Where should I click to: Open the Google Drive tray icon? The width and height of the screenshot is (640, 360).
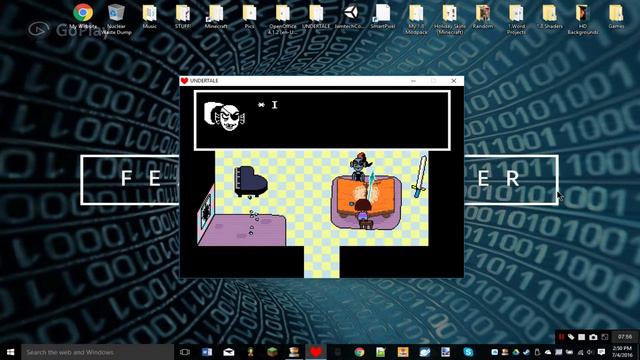click(516, 352)
